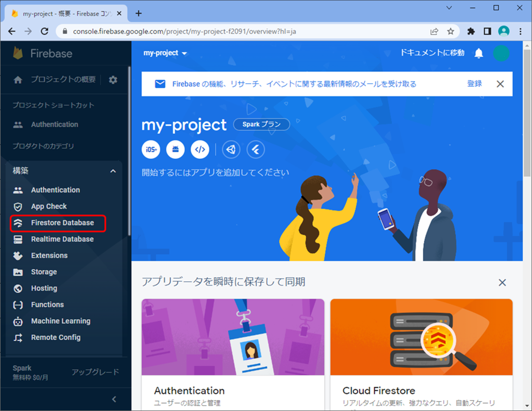
Task: Click the Hosting globe icon
Action: pos(18,288)
